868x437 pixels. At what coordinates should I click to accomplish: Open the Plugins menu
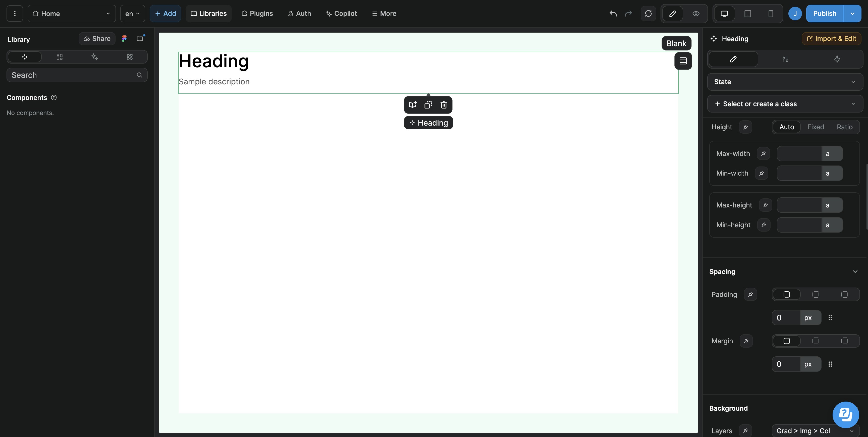point(257,14)
